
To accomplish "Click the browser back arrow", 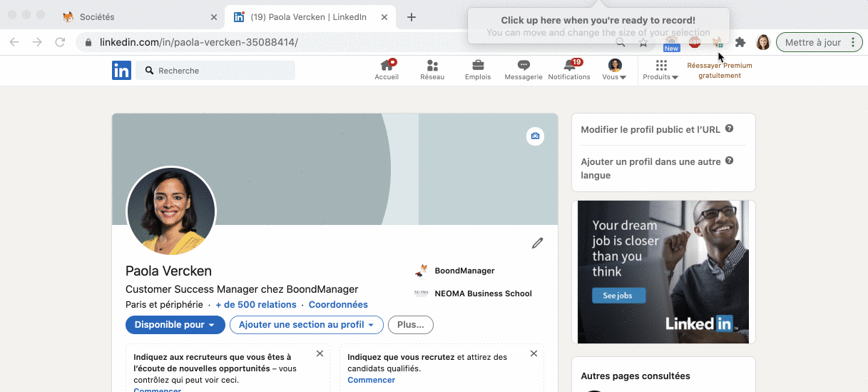I will coord(14,42).
